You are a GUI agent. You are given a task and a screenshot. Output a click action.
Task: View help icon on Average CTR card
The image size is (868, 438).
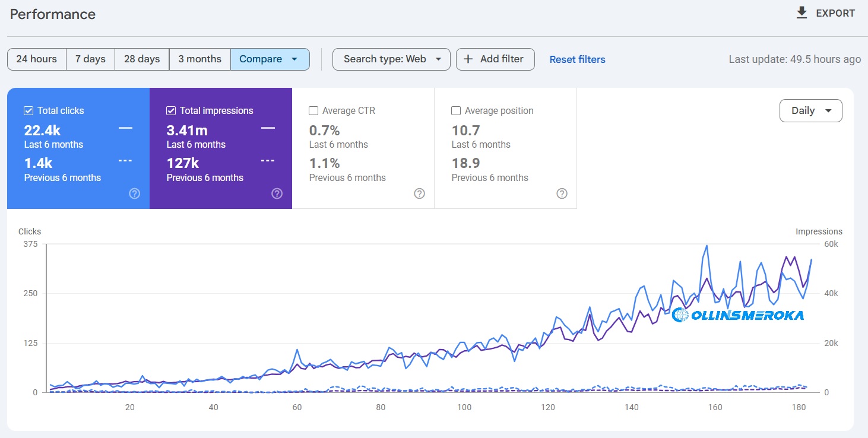(x=419, y=193)
